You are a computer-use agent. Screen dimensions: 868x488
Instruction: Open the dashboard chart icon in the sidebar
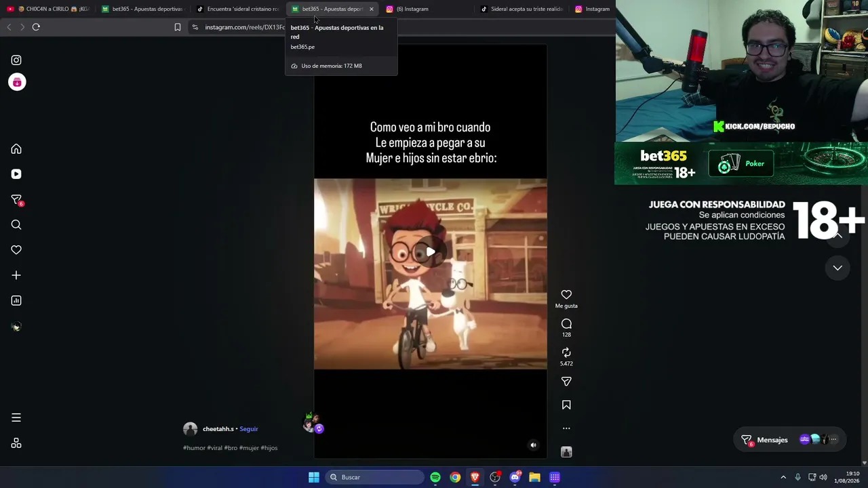point(16,300)
